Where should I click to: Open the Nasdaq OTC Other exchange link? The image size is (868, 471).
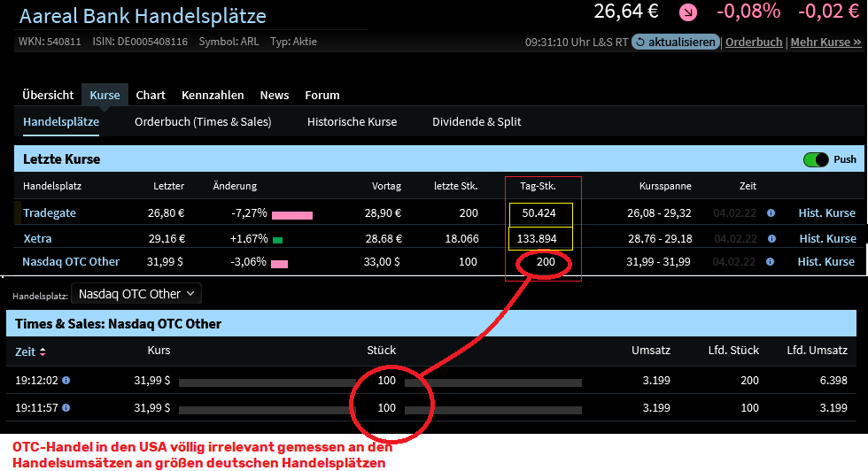point(71,262)
